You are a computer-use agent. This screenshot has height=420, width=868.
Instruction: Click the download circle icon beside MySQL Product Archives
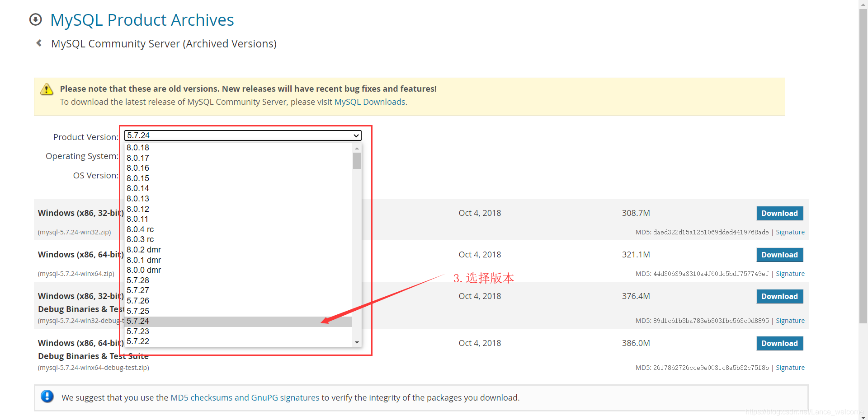click(x=35, y=20)
